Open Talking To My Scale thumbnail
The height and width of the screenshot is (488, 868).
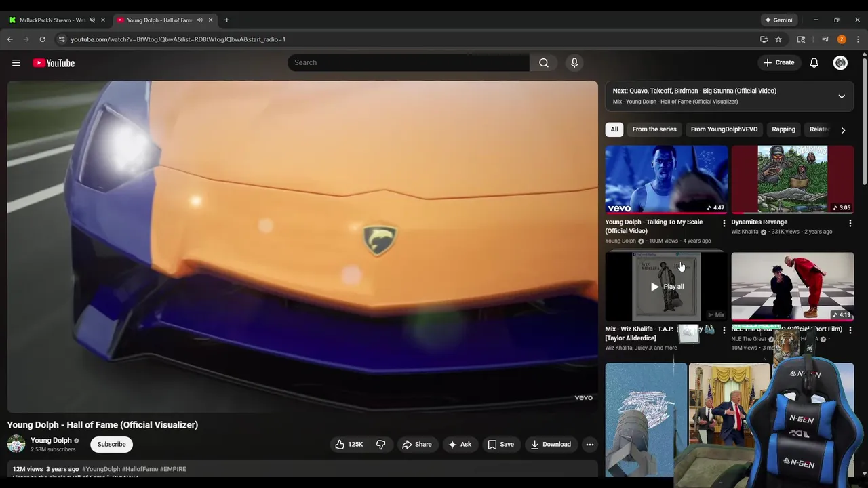667,179
